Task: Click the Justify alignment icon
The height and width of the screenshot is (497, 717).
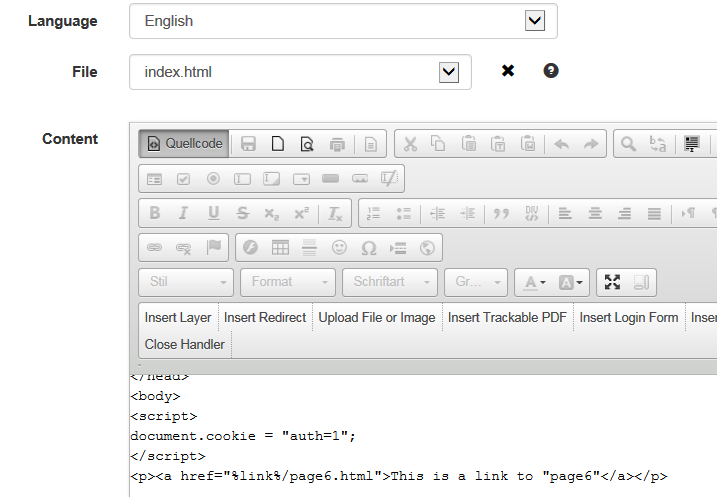Action: click(654, 213)
